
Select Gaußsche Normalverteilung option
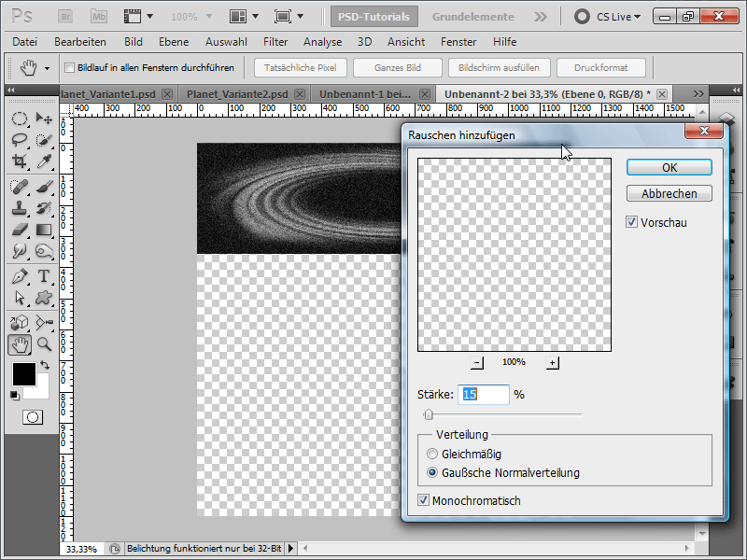pyautogui.click(x=431, y=473)
